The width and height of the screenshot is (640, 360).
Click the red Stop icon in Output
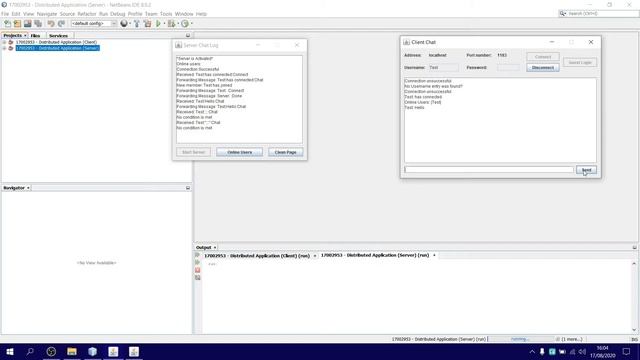coord(198,270)
